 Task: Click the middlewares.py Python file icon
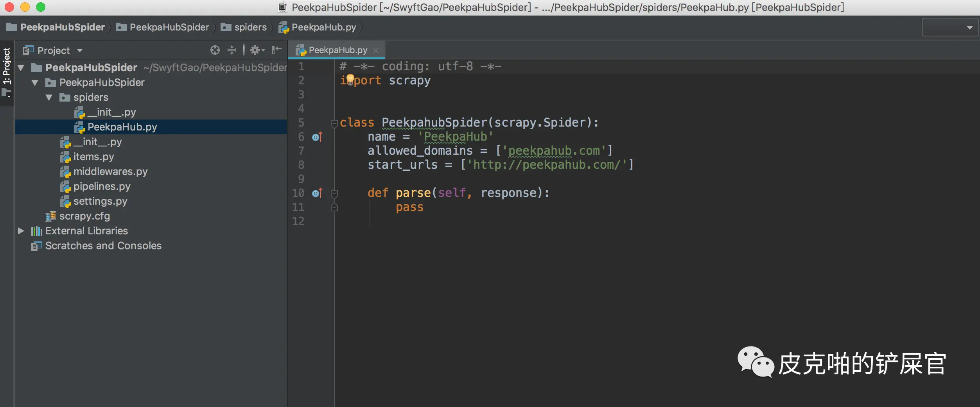click(66, 172)
